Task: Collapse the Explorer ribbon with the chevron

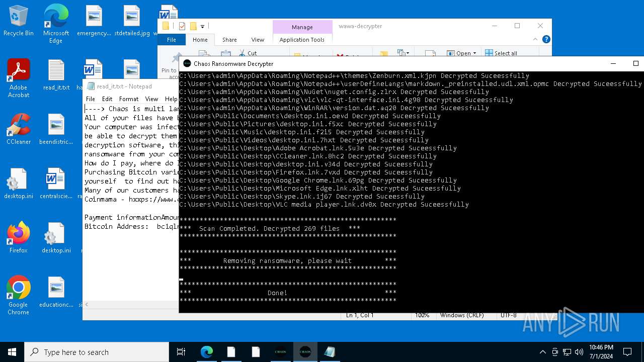Action: click(x=535, y=39)
